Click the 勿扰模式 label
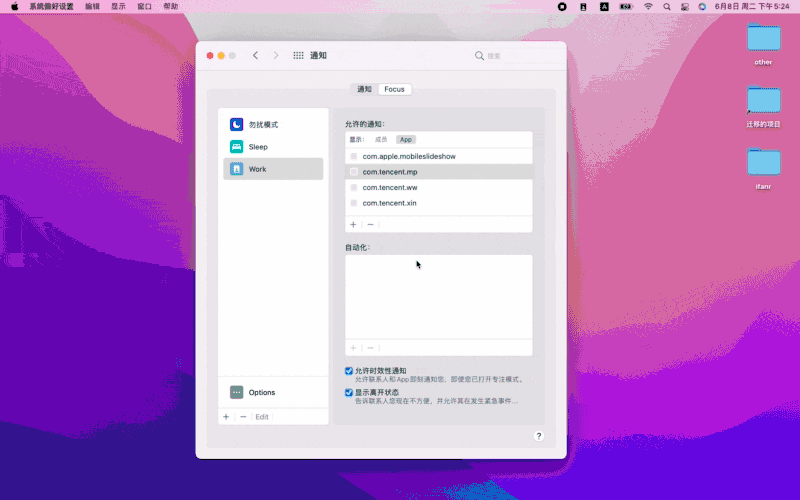800x500 pixels. click(x=263, y=124)
